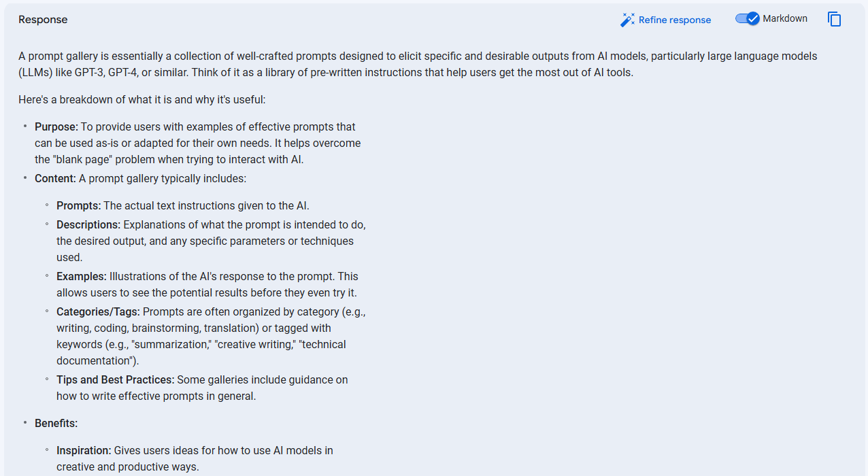Click the Tips and Best Practices term
Viewport: 868px width, 476px height.
coord(116,380)
